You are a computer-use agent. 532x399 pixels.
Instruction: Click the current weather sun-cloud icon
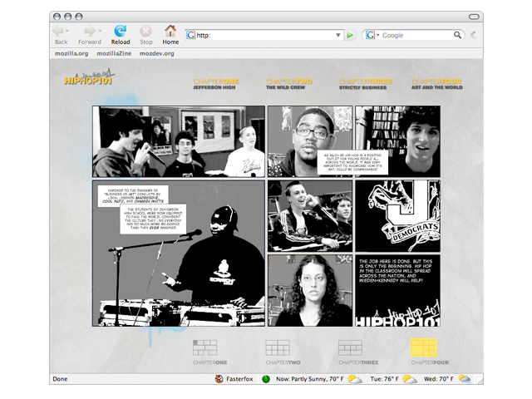coord(355,379)
